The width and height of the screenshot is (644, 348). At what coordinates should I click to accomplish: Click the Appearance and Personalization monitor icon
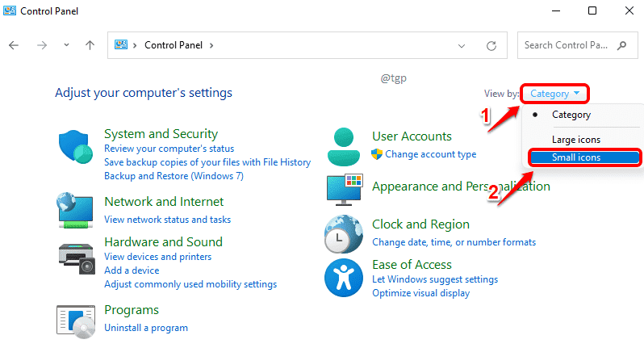tap(345, 190)
